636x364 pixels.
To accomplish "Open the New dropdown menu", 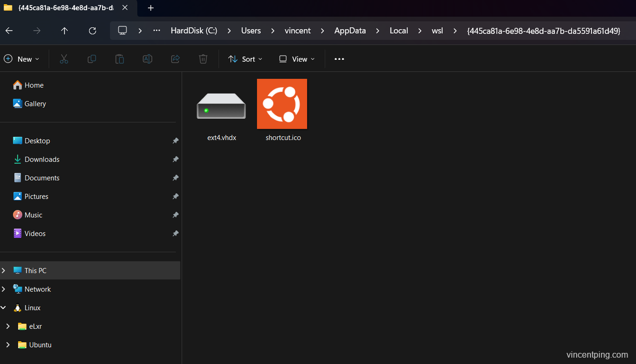I will coord(22,59).
